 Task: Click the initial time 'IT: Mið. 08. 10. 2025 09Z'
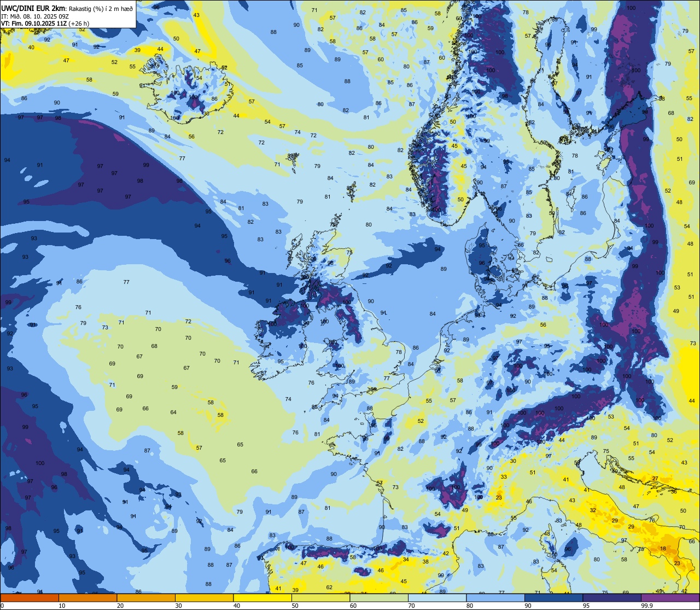pos(34,16)
